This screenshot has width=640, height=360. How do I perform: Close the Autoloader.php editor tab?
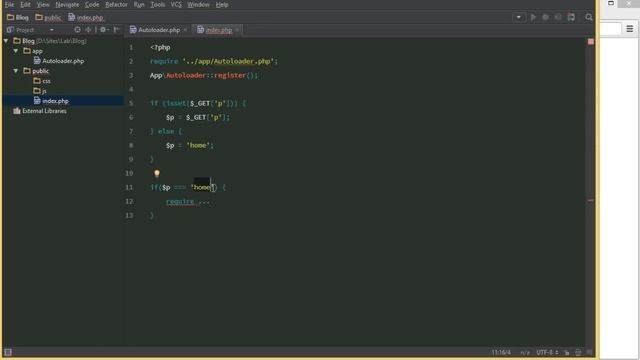tap(185, 30)
